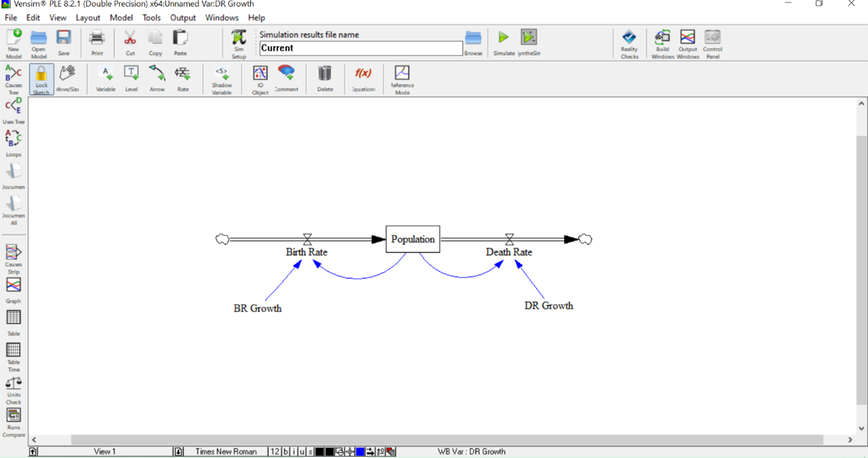Open Build Windows

click(662, 43)
